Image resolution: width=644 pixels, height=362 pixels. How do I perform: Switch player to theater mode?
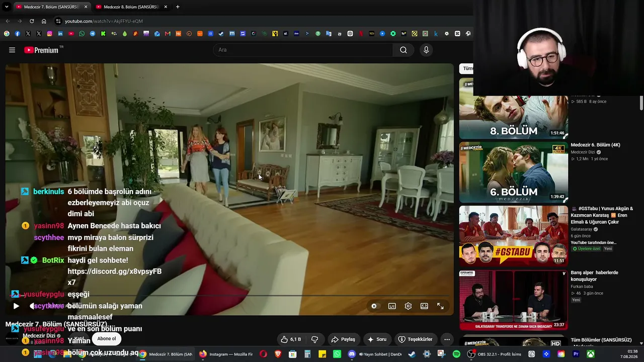[424, 306]
